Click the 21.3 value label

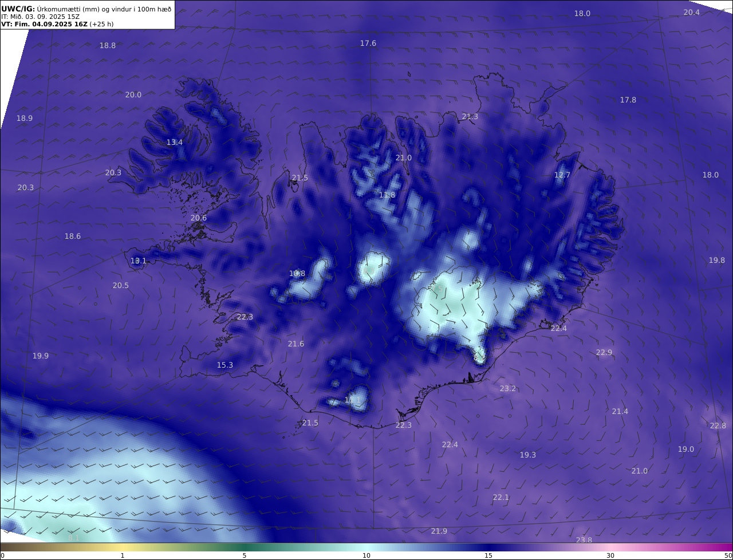pyautogui.click(x=470, y=116)
